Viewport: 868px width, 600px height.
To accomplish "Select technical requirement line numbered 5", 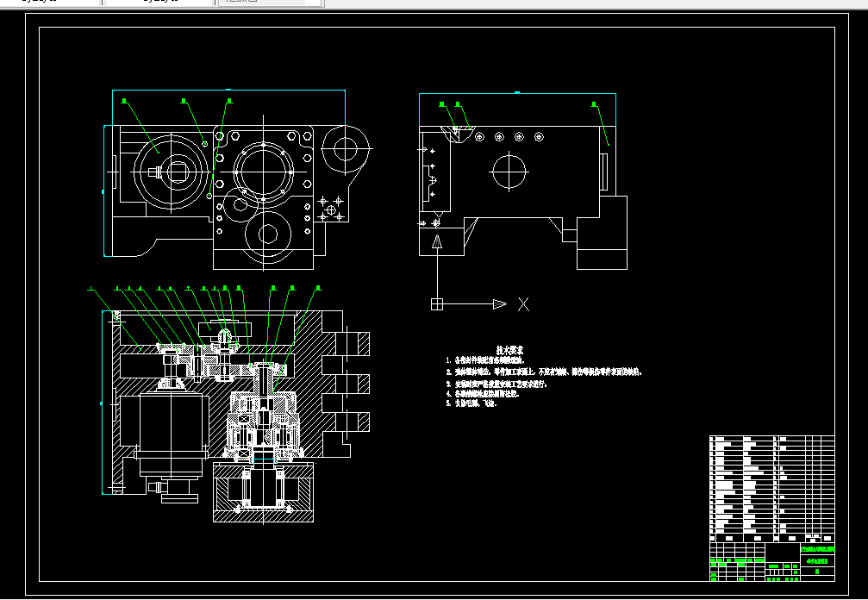I will pyautogui.click(x=472, y=403).
